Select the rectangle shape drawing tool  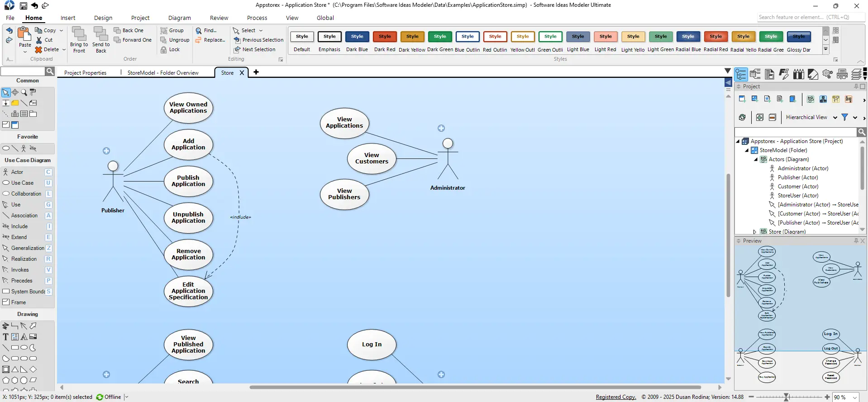pyautogui.click(x=15, y=348)
